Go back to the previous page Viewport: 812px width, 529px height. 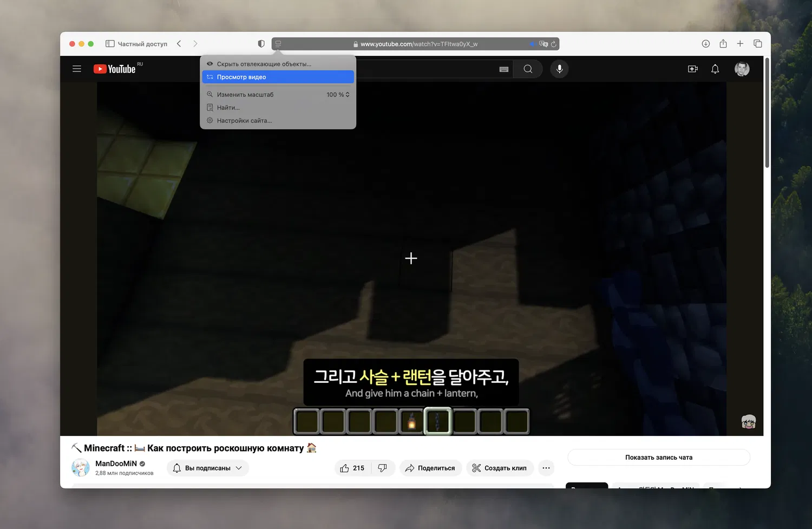[x=179, y=44]
